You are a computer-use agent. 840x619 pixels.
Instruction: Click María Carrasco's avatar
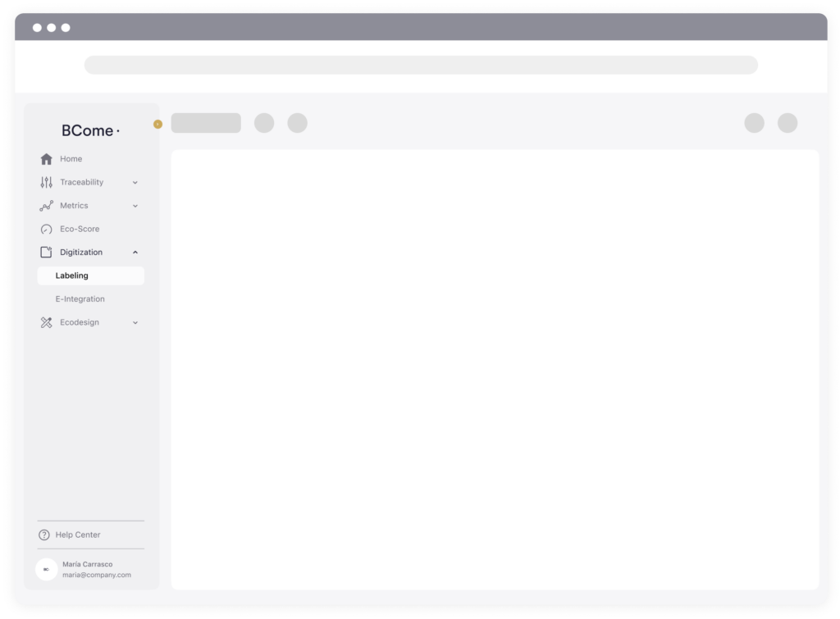[47, 569]
